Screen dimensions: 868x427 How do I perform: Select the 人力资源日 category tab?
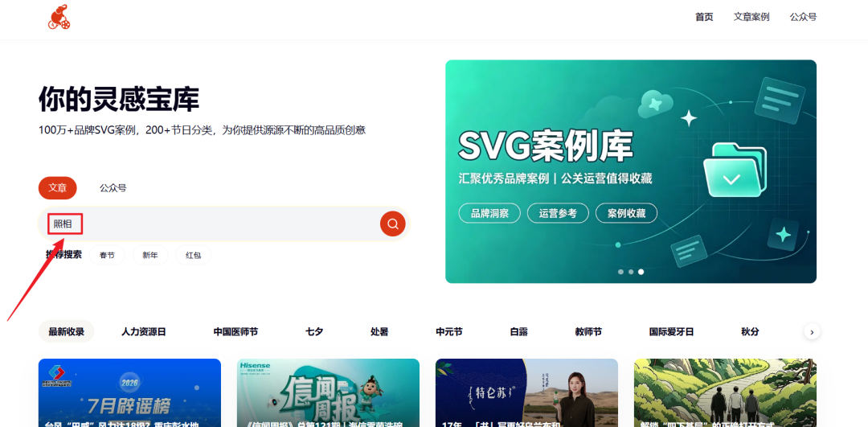click(143, 332)
